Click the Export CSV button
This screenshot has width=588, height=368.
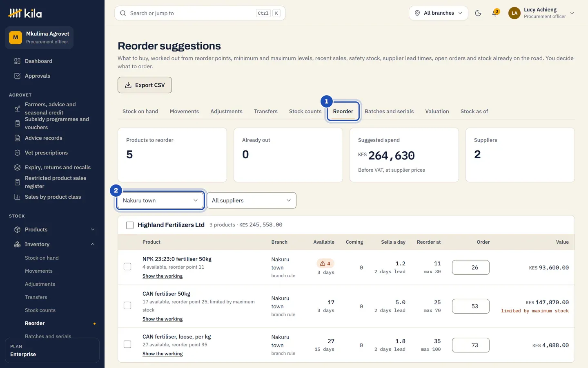(x=145, y=85)
